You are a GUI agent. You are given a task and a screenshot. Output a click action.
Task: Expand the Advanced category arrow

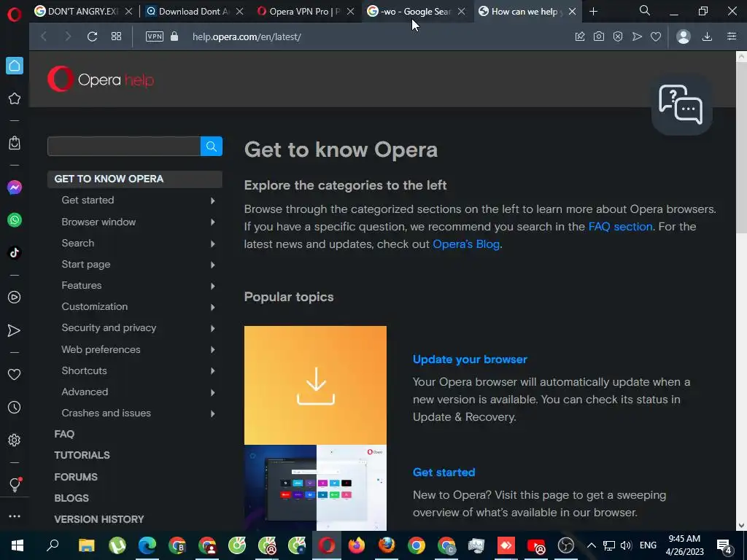pos(212,393)
